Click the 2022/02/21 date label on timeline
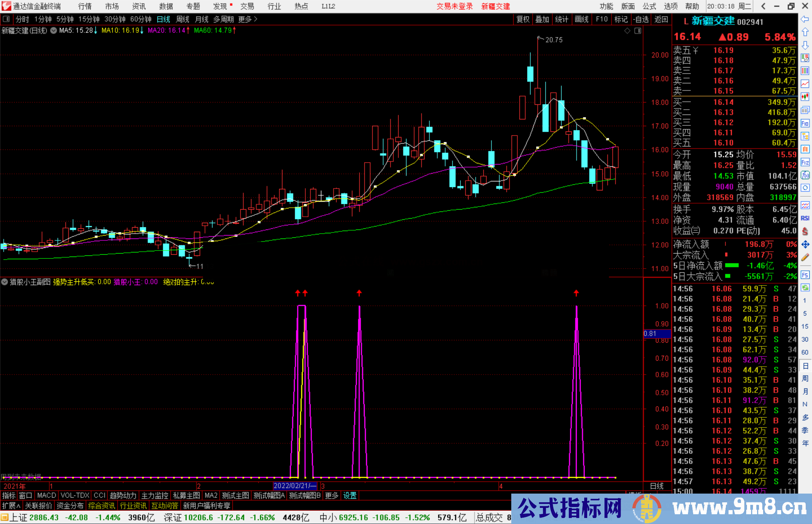 (295, 486)
